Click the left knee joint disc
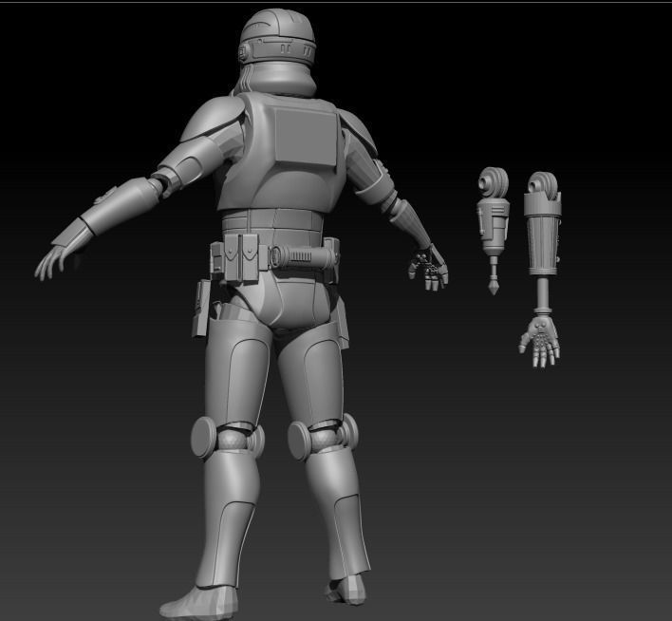The height and width of the screenshot is (621, 672). pos(203,438)
